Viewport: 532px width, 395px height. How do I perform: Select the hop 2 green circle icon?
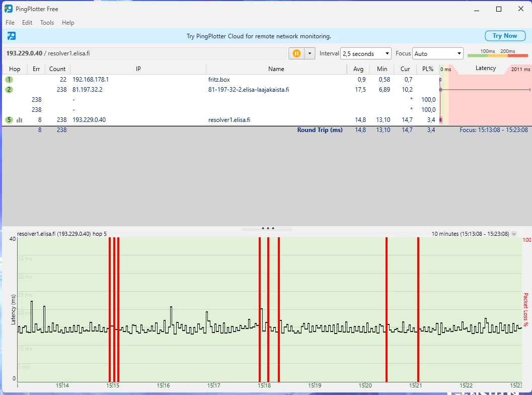coord(9,90)
